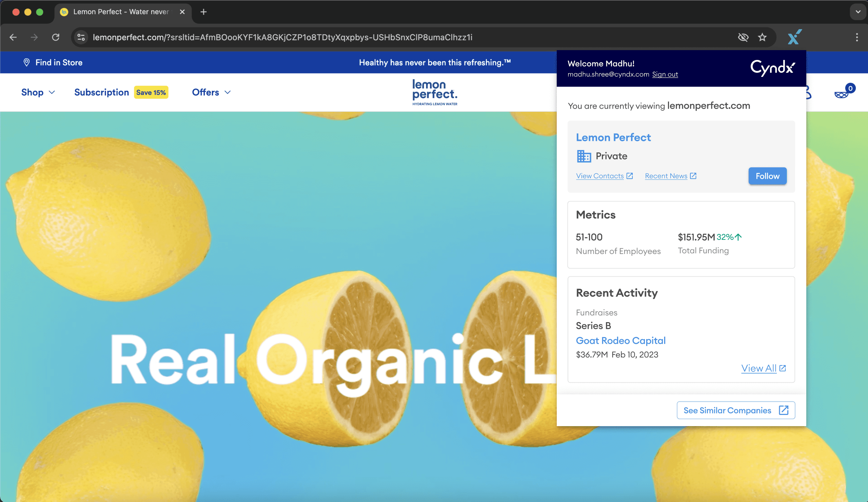Click the lemonperfect.com domain text in panel

click(709, 106)
